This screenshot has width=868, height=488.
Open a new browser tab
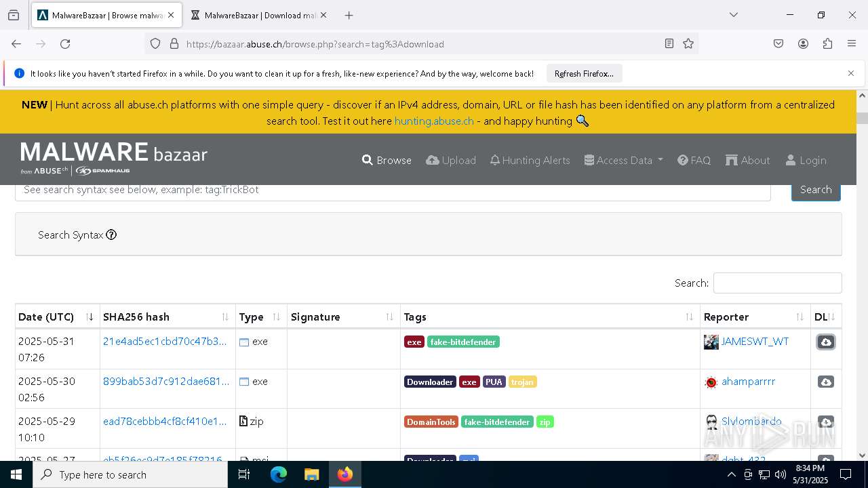349,15
